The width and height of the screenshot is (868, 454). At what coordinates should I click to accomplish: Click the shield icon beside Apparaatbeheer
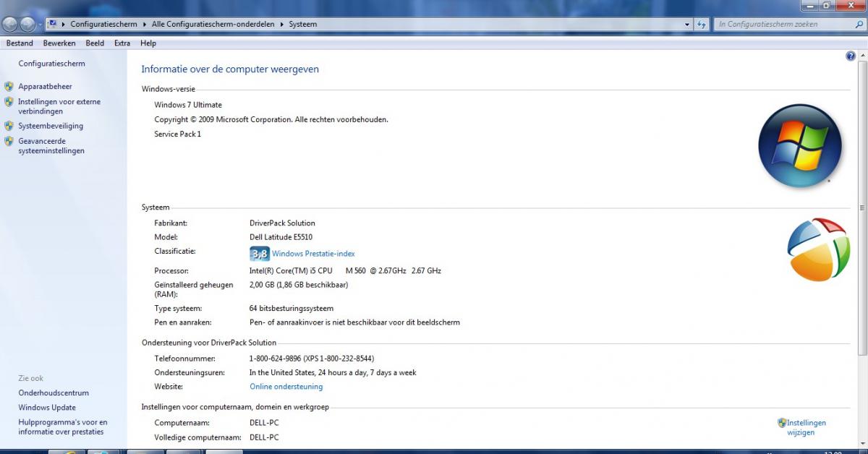(9, 86)
